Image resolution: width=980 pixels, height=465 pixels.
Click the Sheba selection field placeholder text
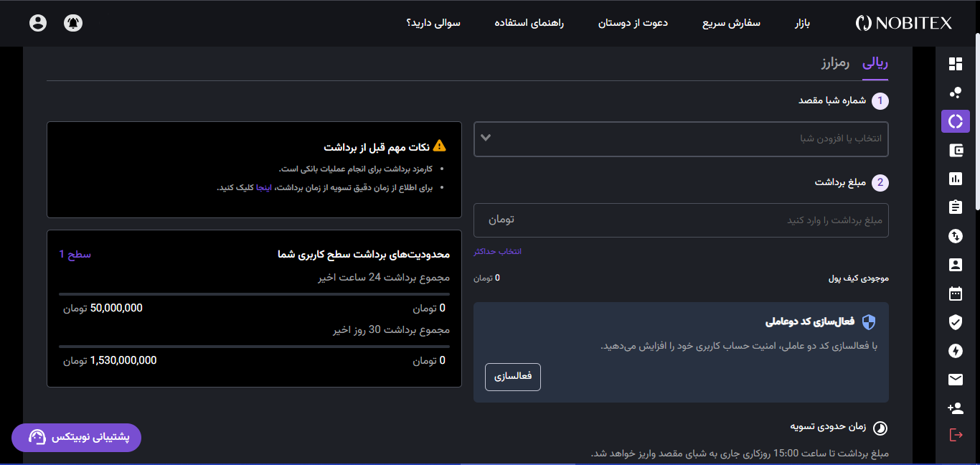tap(841, 138)
